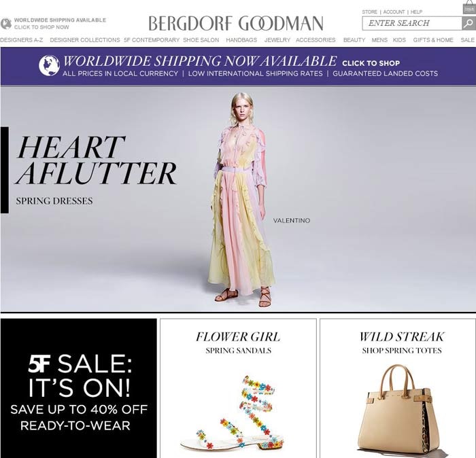The width and height of the screenshot is (476, 458).
Task: Click the small globe icon near worldwide shipping
Action: point(5,24)
